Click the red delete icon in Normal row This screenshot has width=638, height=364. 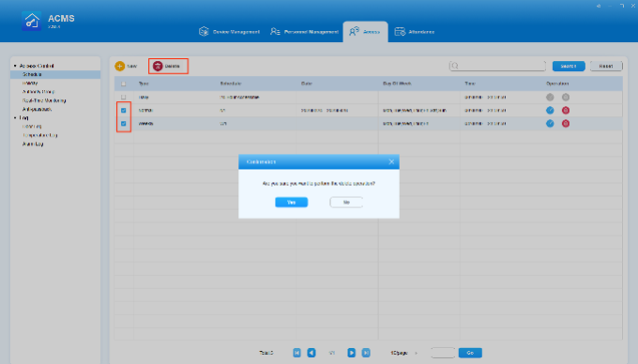(x=566, y=110)
